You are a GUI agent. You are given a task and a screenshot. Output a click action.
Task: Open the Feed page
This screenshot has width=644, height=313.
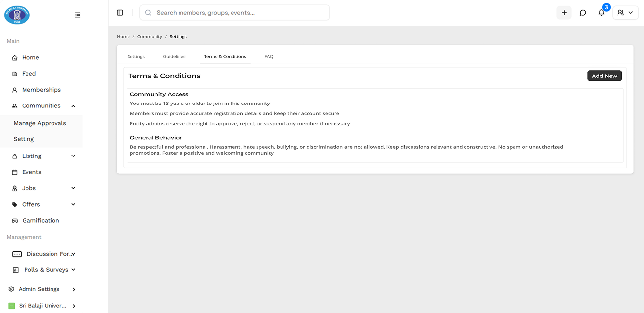[x=29, y=74]
